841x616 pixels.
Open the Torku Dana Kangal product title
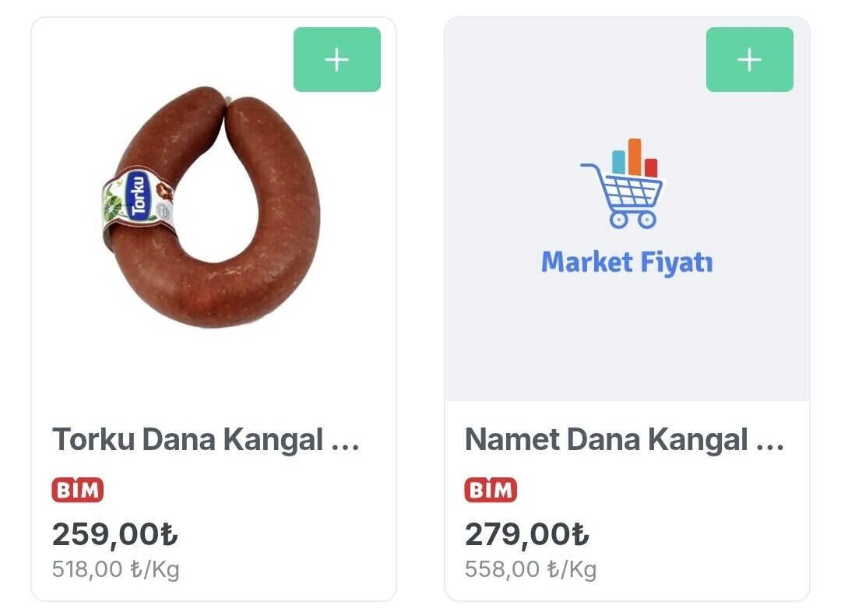coord(187,440)
